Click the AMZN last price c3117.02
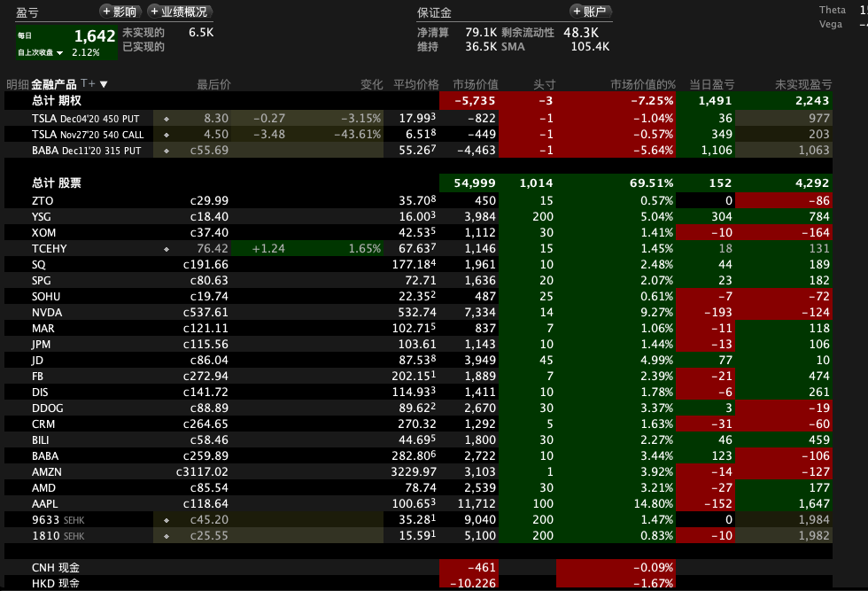 click(202, 472)
